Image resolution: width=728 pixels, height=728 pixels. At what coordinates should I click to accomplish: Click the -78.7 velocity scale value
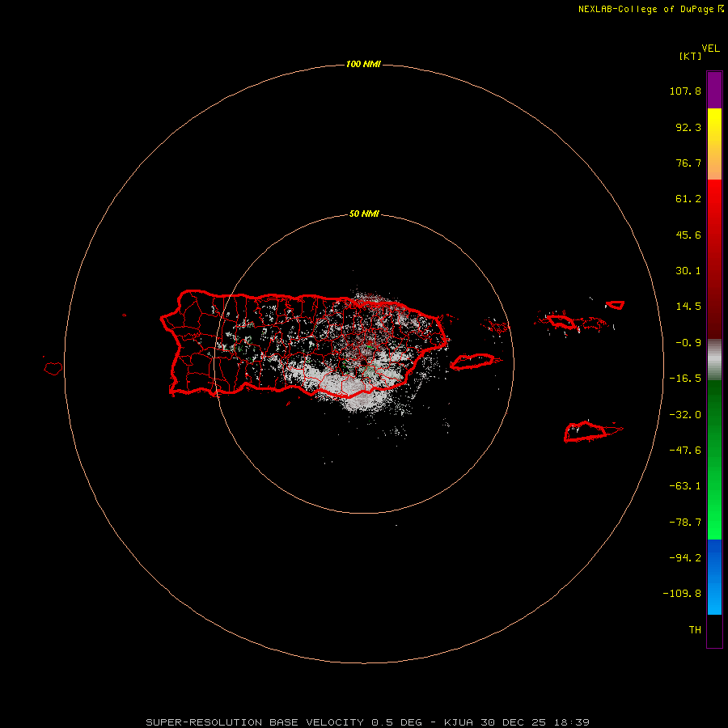pos(685,523)
